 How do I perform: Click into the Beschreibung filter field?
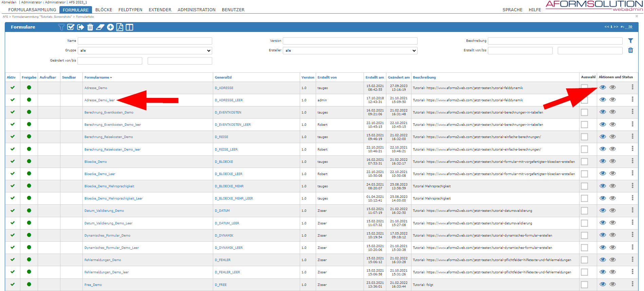tap(555, 41)
